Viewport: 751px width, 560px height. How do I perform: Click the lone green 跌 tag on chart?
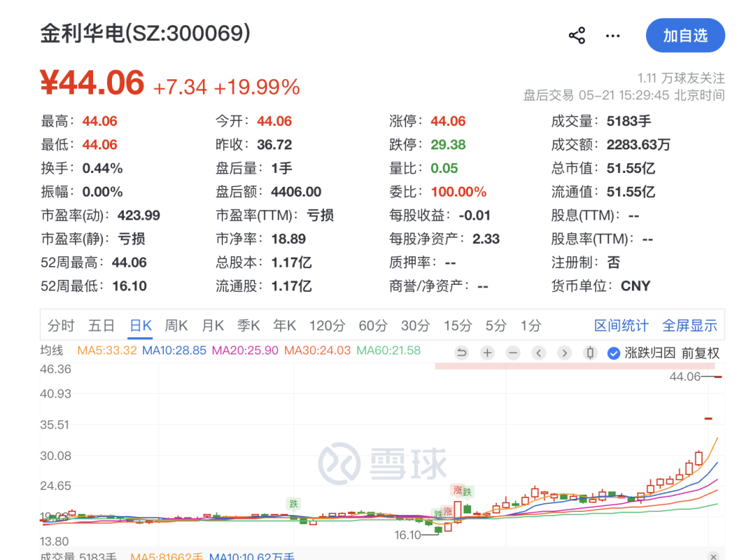(x=293, y=504)
